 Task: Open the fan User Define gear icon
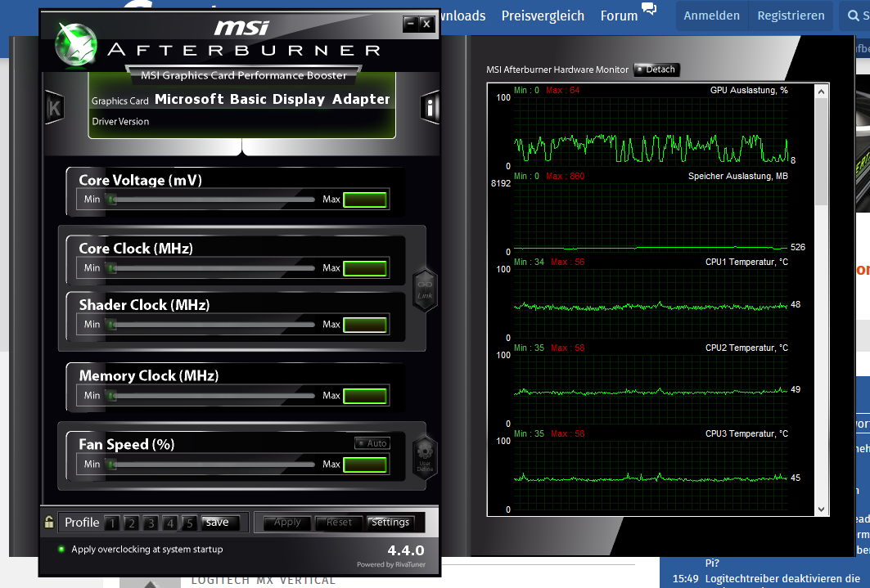pos(425,457)
